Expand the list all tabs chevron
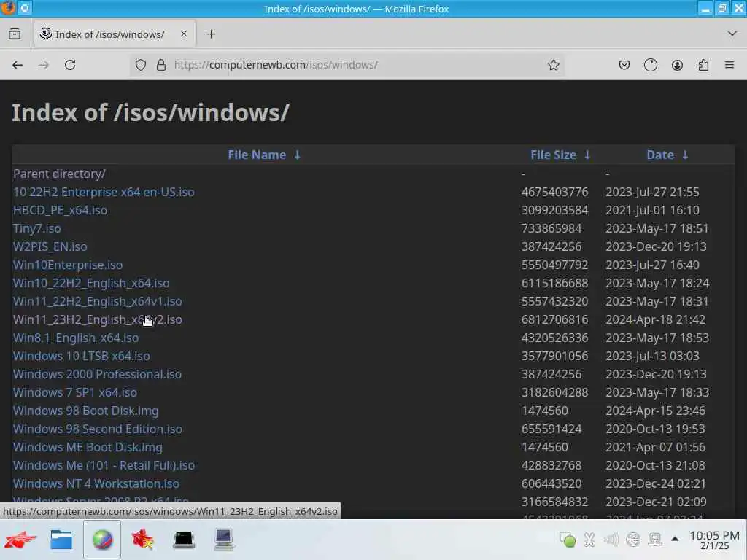 point(732,34)
